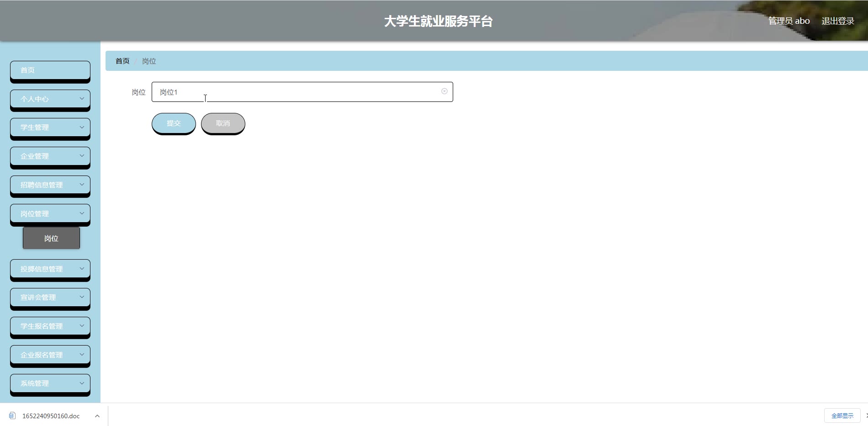Screen dimensions: 868x426
Task: Click 退出登录 to log out
Action: click(838, 21)
